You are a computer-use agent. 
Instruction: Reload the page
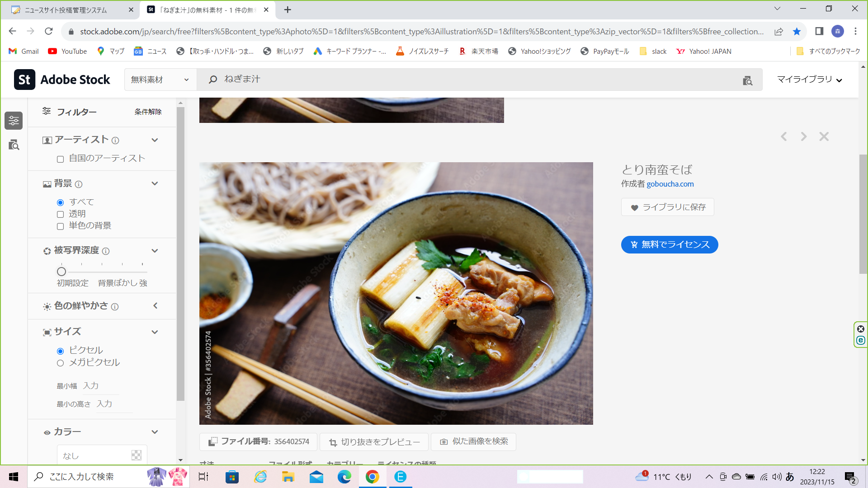[49, 31]
